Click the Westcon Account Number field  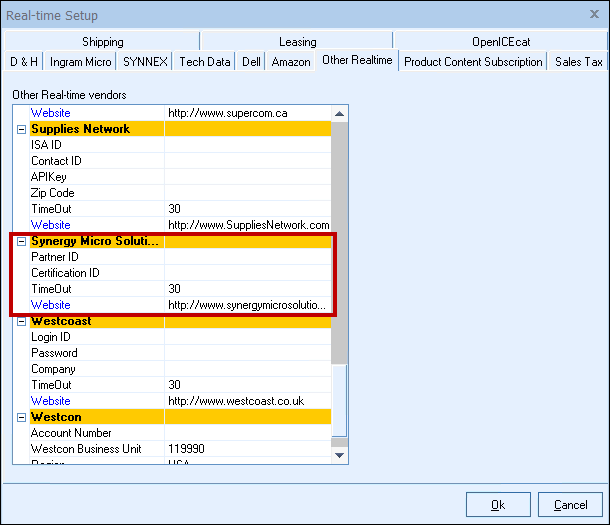pos(248,433)
